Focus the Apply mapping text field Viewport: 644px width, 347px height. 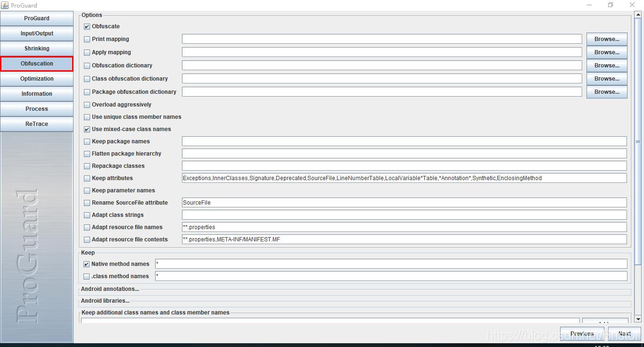coord(382,52)
